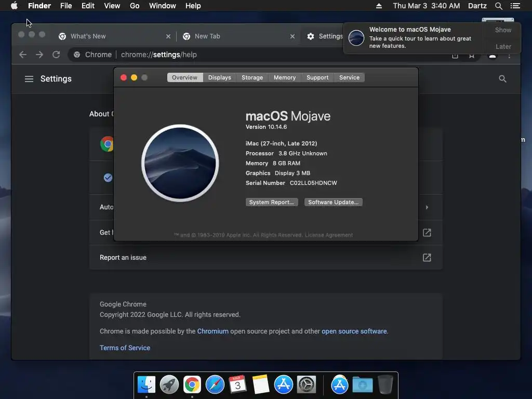This screenshot has height=399, width=532.
Task: Reload the Chrome settings page
Action: click(56, 55)
